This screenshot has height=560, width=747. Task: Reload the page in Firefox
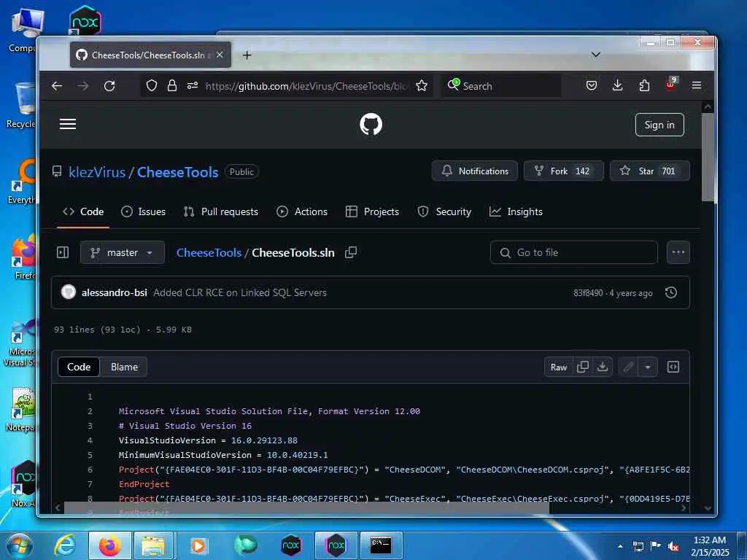tap(109, 86)
